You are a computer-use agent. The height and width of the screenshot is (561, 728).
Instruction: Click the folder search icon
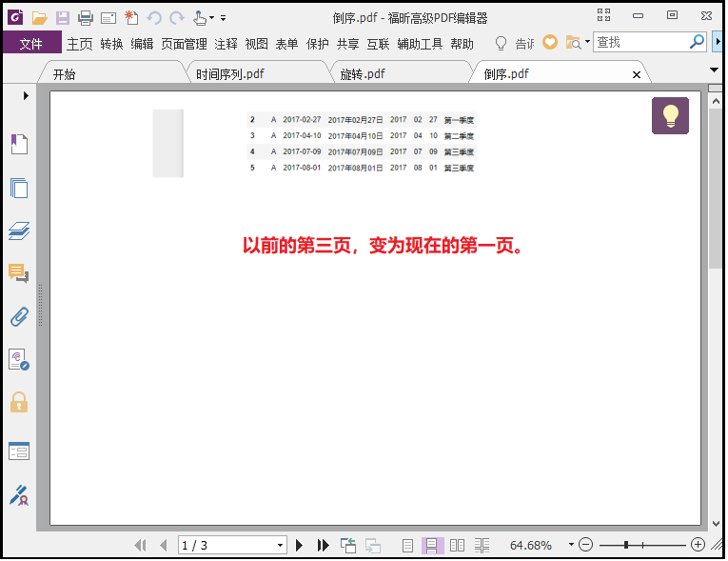pyautogui.click(x=573, y=43)
